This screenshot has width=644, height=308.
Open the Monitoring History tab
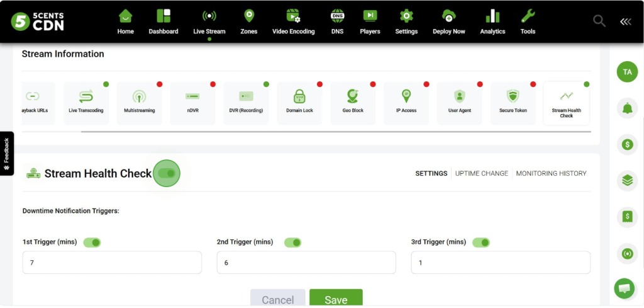(551, 173)
